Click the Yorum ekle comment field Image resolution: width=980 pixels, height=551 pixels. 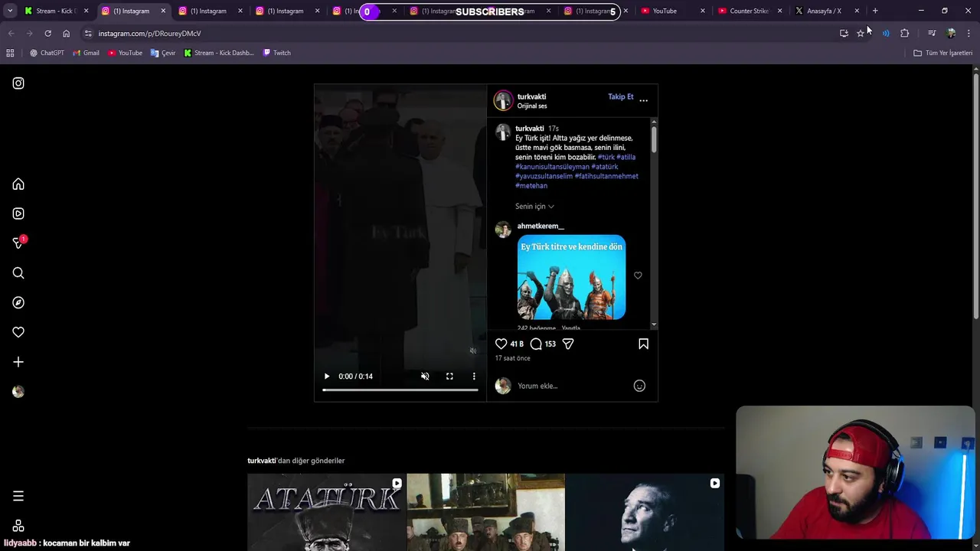(x=572, y=386)
